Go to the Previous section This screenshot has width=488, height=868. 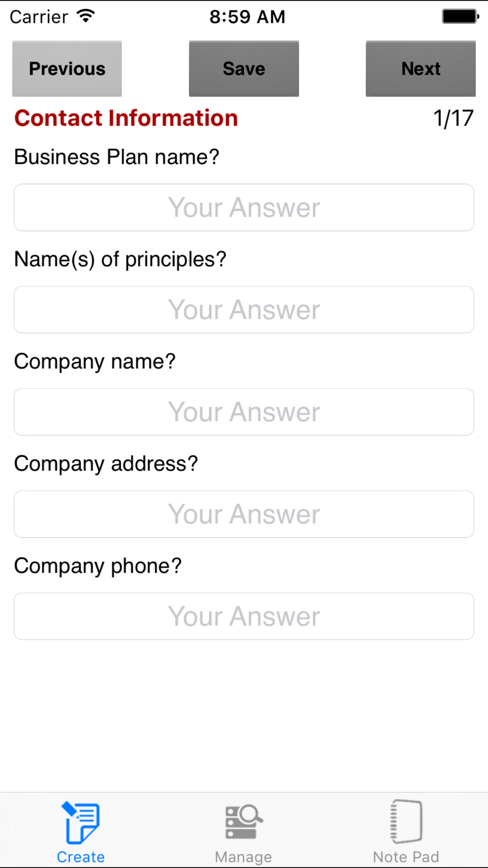click(67, 68)
